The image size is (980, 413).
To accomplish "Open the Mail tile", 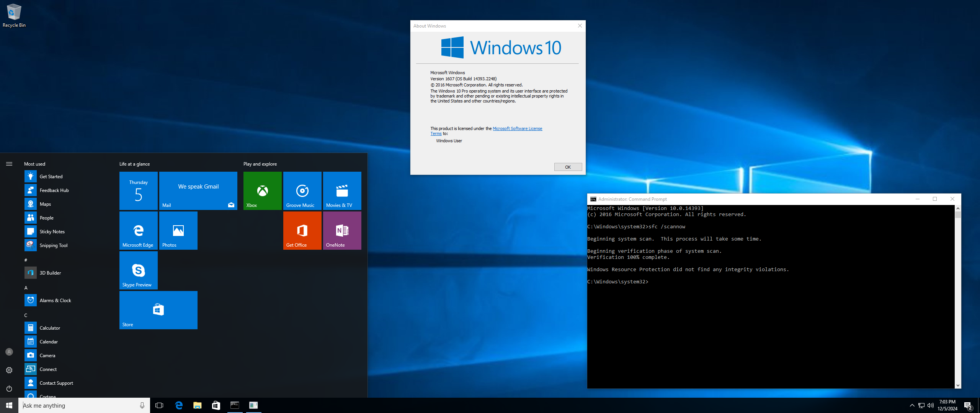I will click(x=198, y=190).
